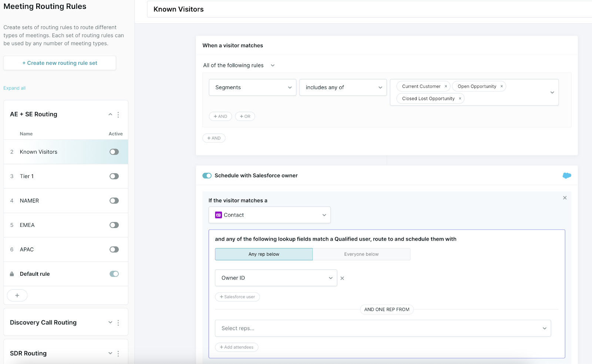Add a new rule with plus button

tap(17, 295)
